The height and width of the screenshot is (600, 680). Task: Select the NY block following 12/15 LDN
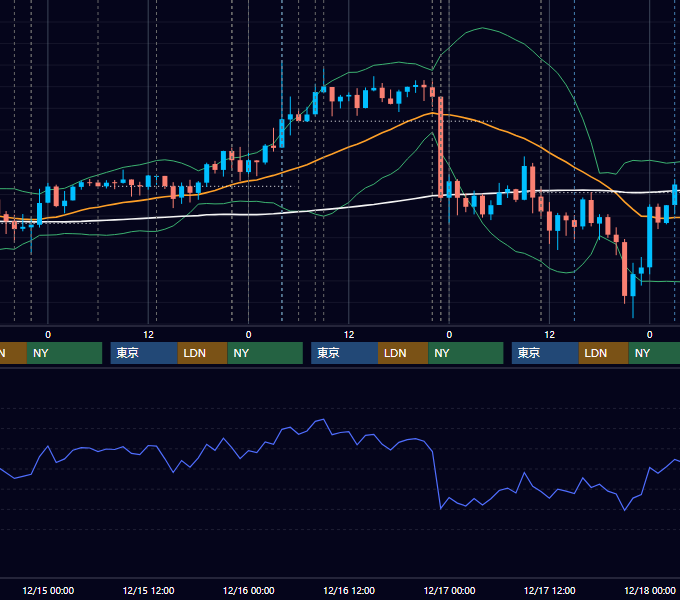click(x=265, y=353)
